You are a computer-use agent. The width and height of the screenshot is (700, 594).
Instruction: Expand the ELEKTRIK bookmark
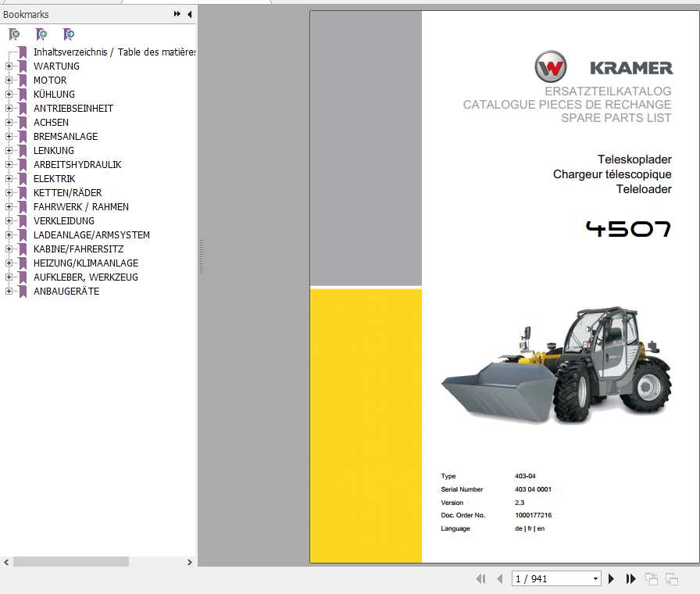click(x=9, y=179)
